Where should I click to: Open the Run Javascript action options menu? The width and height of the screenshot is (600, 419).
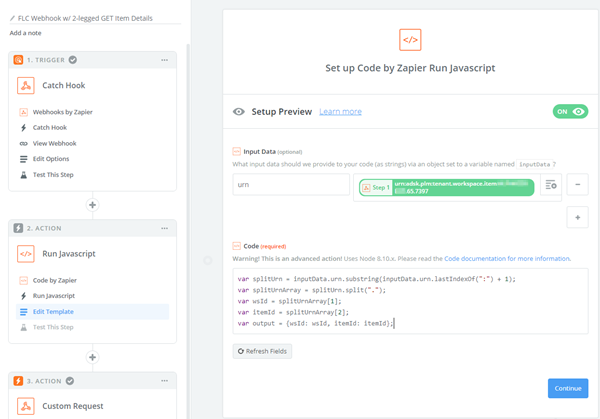point(164,228)
